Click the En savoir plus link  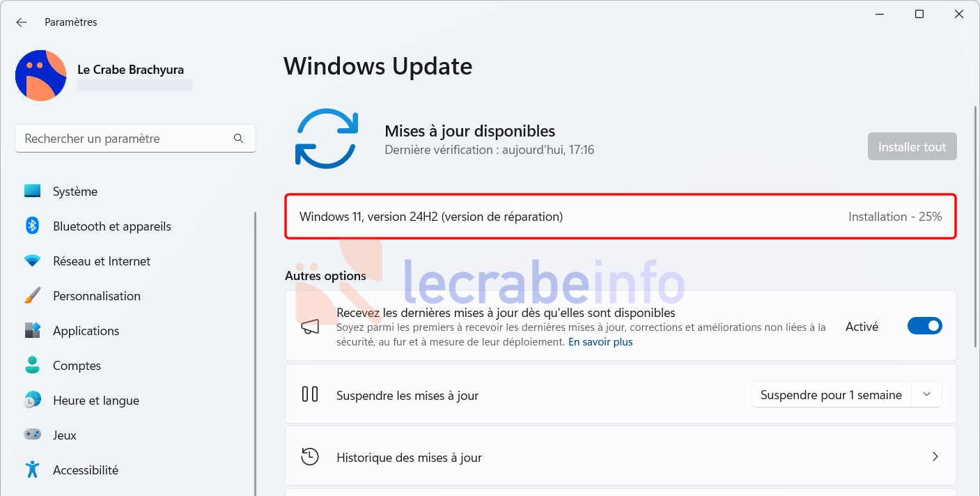pos(600,342)
